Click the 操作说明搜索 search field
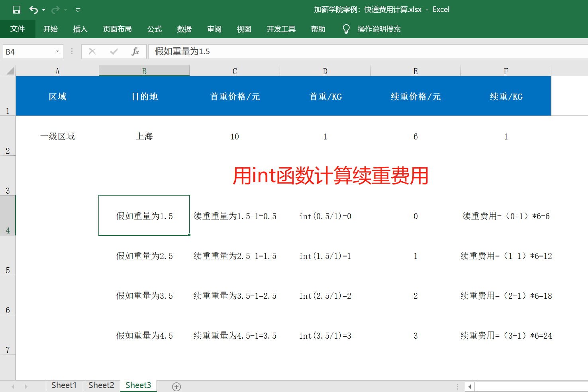 [x=379, y=29]
